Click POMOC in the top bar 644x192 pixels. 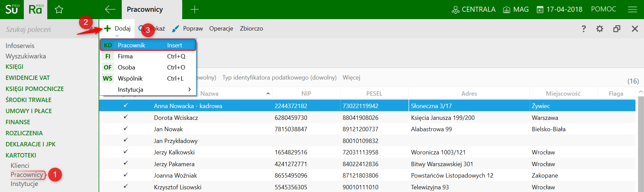tap(603, 9)
